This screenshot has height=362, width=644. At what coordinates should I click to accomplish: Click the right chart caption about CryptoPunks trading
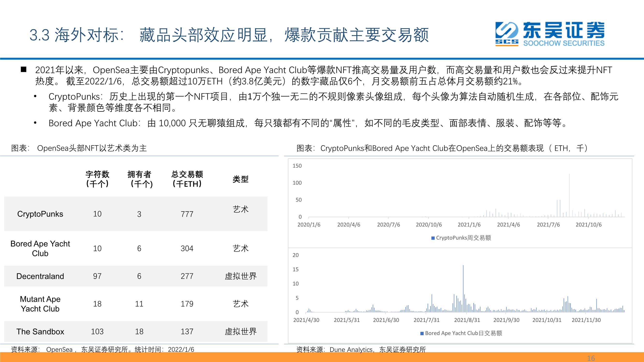[442, 148]
